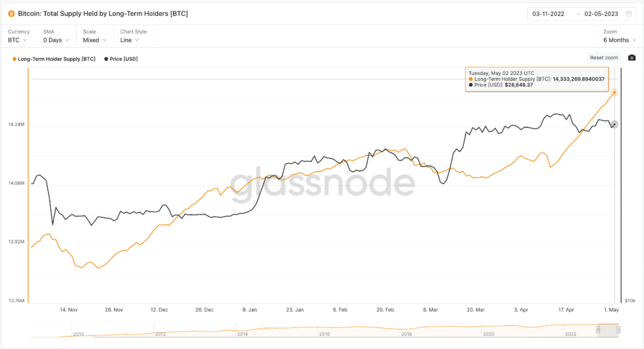
Task: Click the orange Long-Term Holder data point
Action: coord(614,92)
